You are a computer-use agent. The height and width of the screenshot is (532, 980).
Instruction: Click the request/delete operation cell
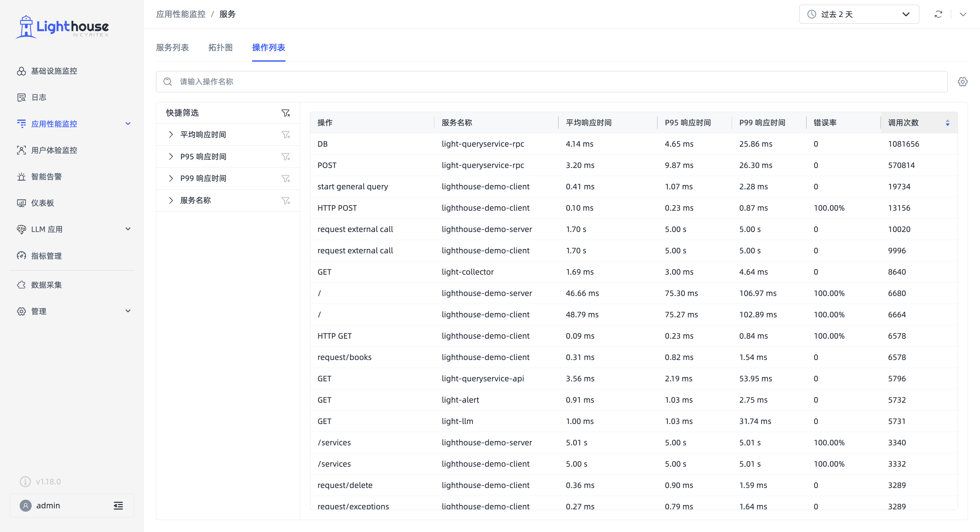(x=345, y=485)
